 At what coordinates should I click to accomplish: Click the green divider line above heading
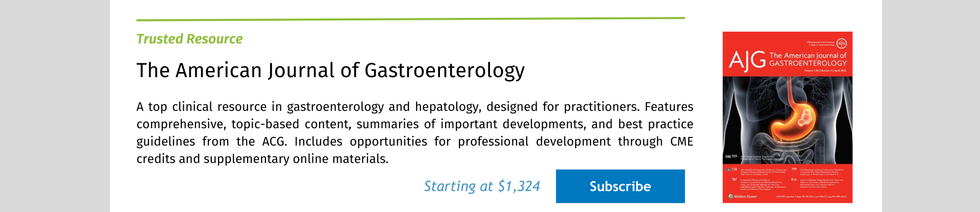pyautogui.click(x=410, y=19)
